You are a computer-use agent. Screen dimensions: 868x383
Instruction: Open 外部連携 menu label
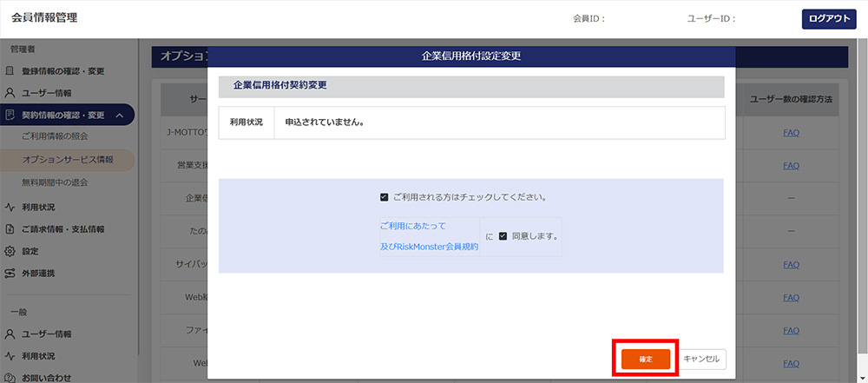pos(38,274)
